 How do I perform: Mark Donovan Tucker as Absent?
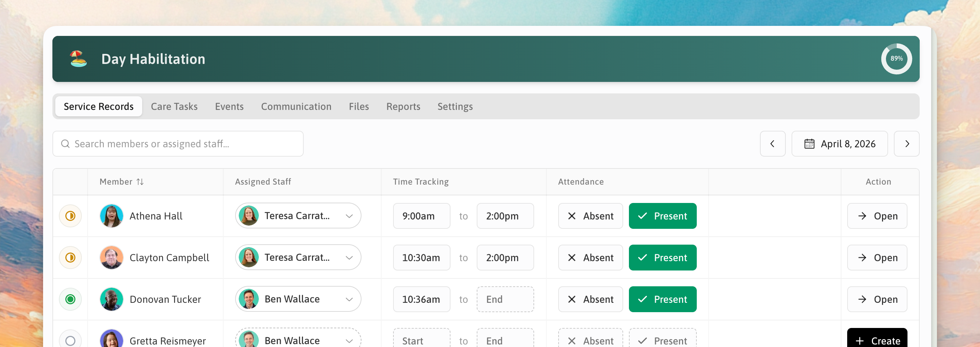point(591,300)
